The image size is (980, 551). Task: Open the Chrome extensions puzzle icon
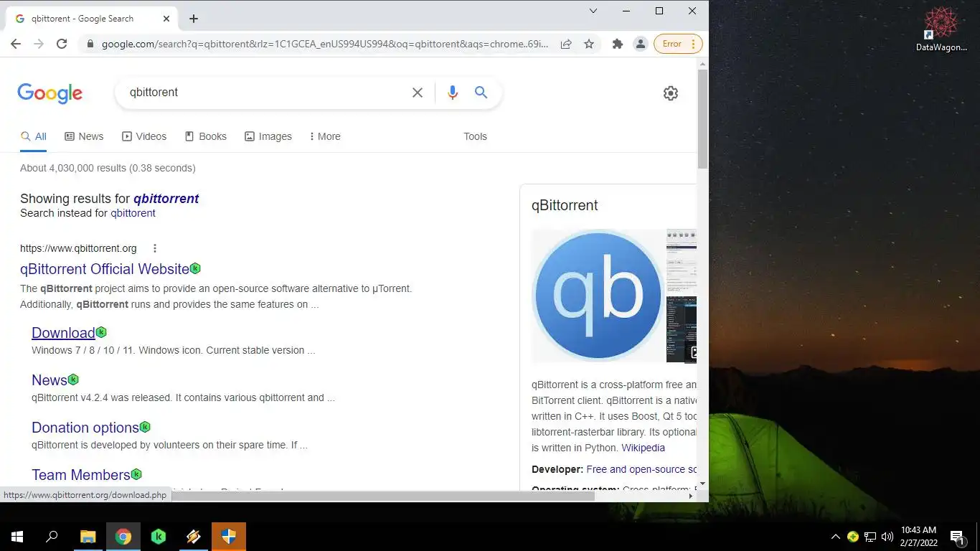(x=617, y=44)
